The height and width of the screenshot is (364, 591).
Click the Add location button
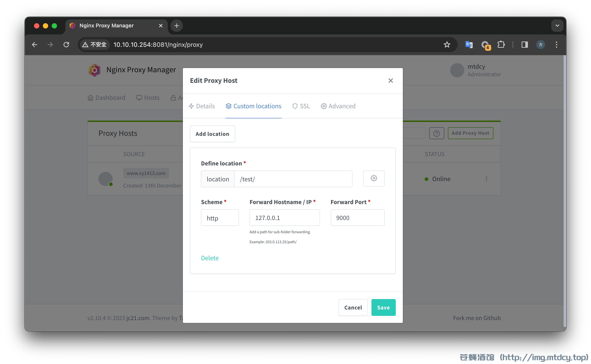pyautogui.click(x=212, y=134)
